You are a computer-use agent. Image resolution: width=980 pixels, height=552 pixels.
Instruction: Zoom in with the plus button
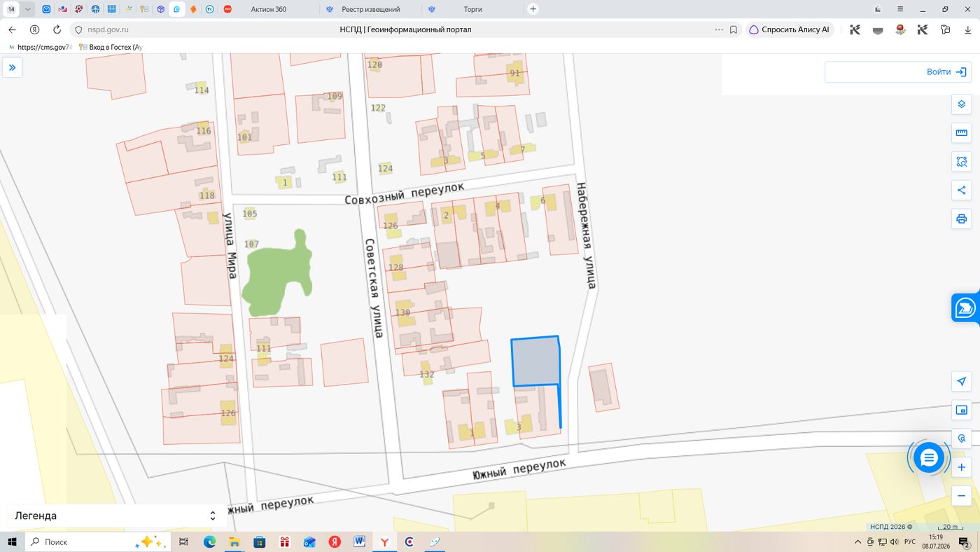coord(961,467)
